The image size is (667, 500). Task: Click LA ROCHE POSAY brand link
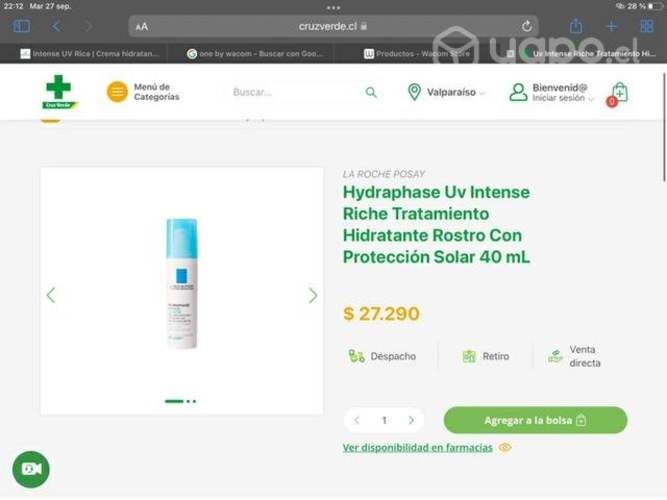tap(384, 174)
